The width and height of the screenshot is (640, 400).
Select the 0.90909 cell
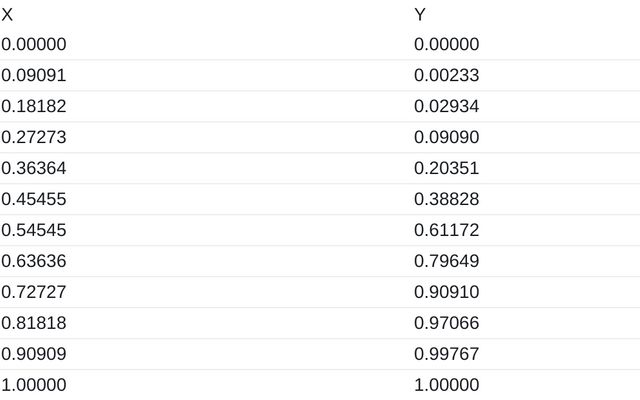(34, 354)
